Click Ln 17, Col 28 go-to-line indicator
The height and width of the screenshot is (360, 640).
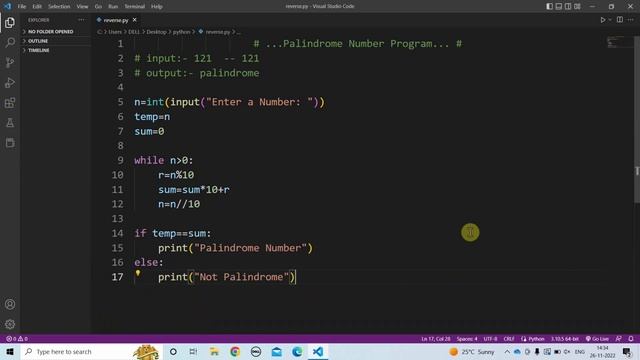(436, 339)
